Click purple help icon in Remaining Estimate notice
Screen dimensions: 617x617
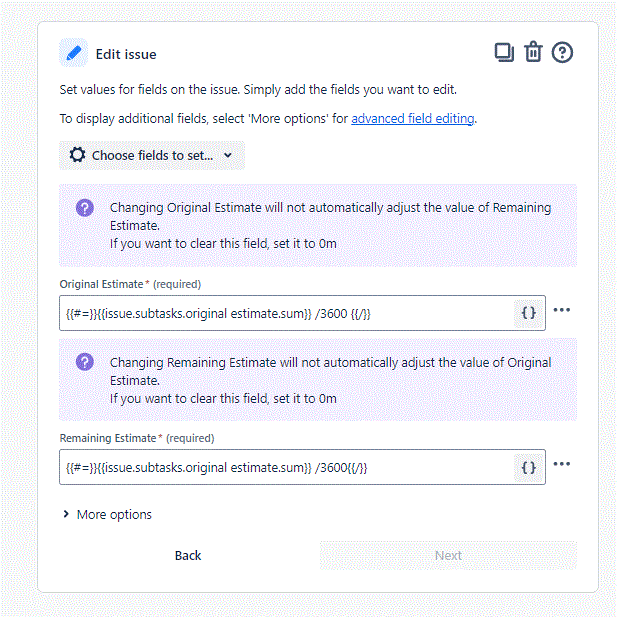click(85, 362)
